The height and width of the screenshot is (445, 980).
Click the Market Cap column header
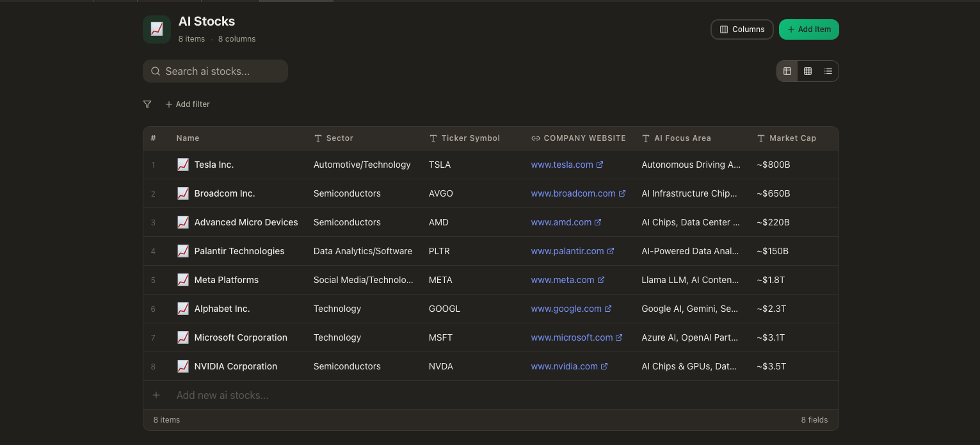[x=792, y=138]
